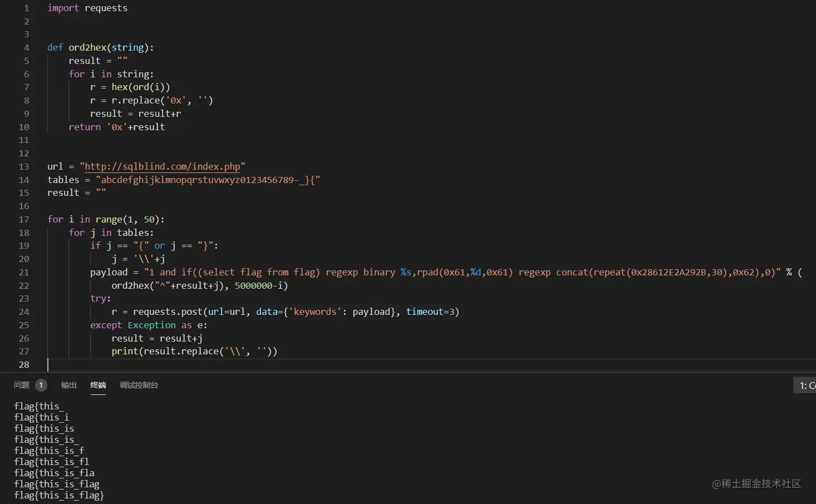Open the 问题 (Problems) panel tab
The height and width of the screenshot is (504, 816).
tap(22, 385)
